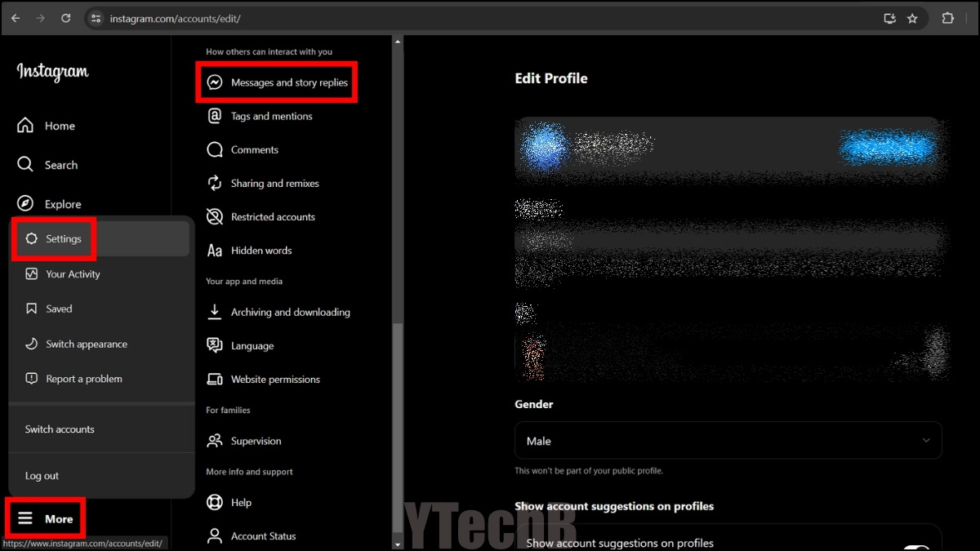Click the Restricted accounts icon

[215, 216]
